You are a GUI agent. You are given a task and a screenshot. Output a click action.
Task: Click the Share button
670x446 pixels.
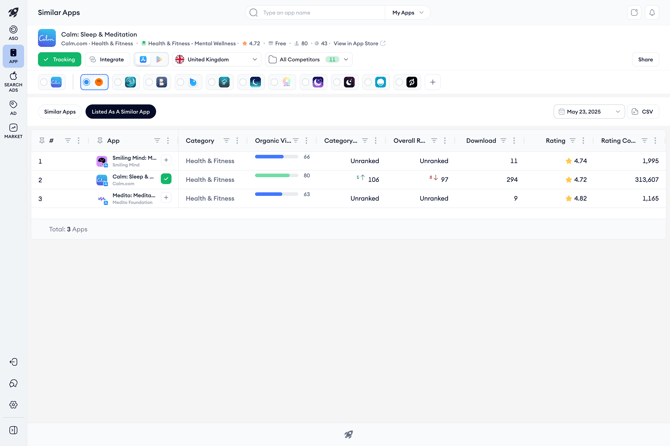coord(645,59)
